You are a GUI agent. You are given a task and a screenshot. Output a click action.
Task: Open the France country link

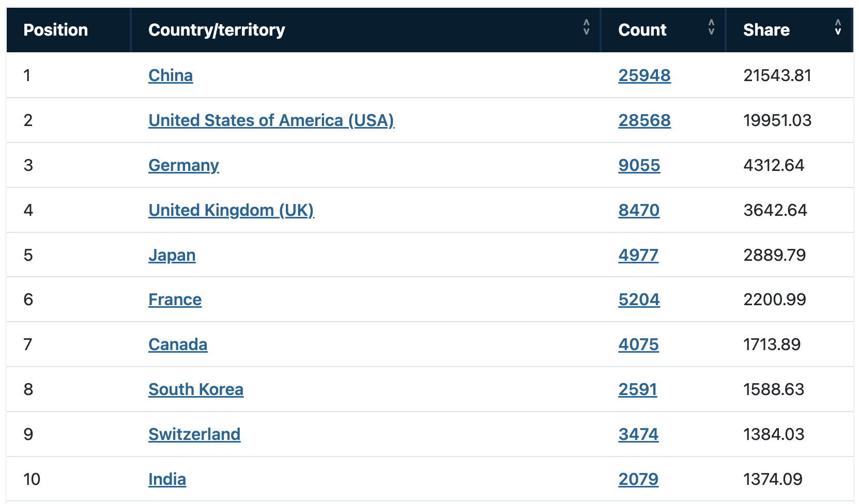click(175, 300)
